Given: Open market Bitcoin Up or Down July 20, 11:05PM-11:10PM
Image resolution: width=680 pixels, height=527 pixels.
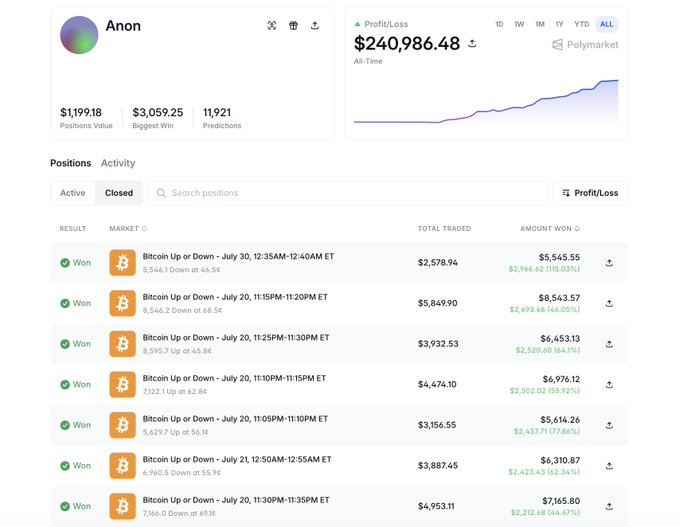Looking at the screenshot, I should point(235,419).
